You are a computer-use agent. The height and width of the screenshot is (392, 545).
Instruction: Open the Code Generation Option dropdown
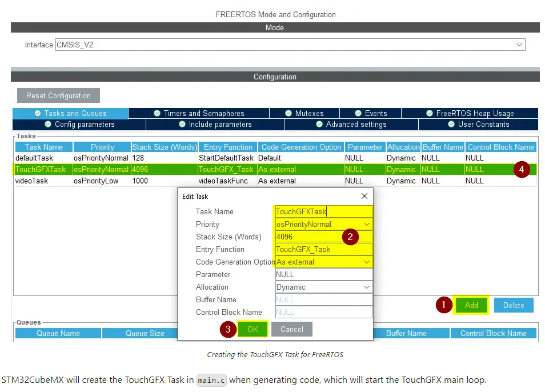point(324,262)
